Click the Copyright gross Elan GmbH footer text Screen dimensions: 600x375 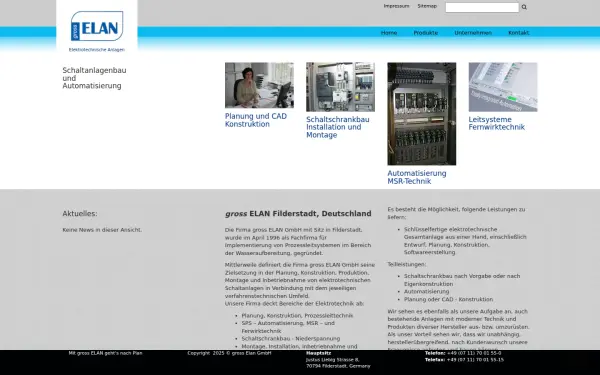(x=229, y=353)
